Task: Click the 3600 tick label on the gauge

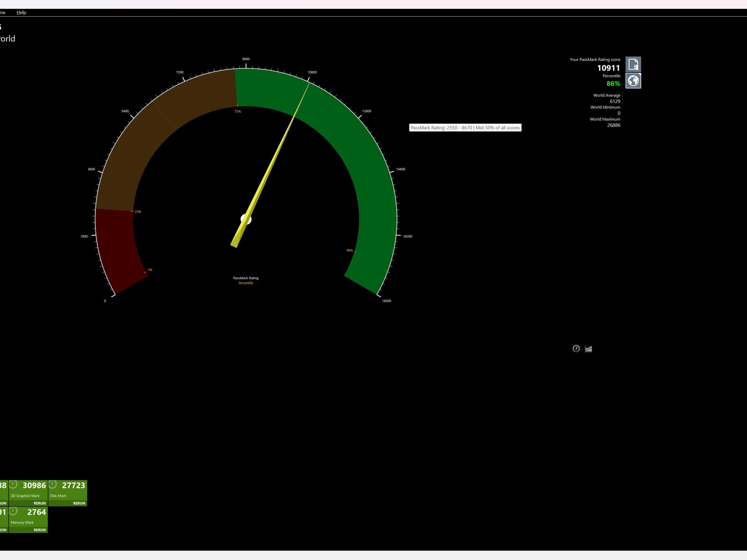Action: coord(91,169)
